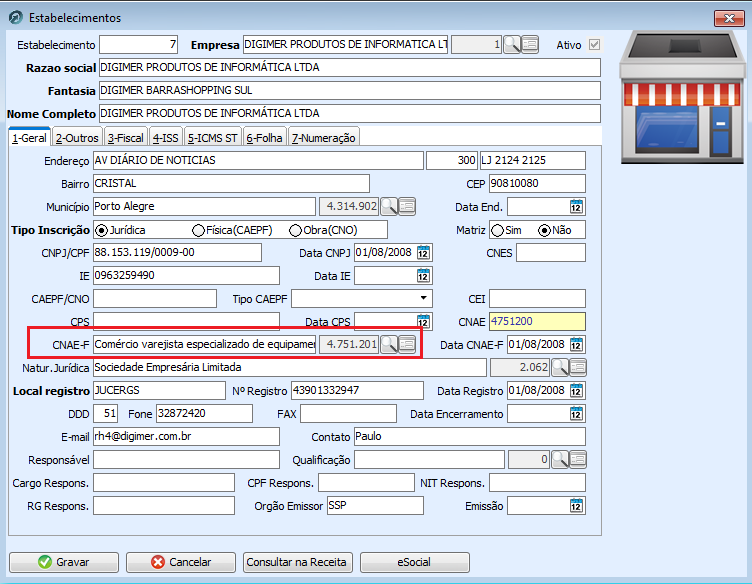Focus the highlighted CNAE field
Image resolution: width=752 pixels, height=584 pixels.
click(537, 321)
